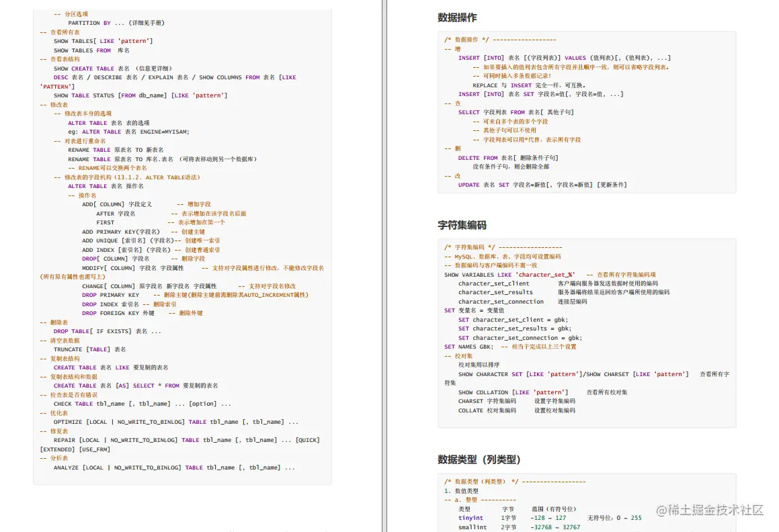The width and height of the screenshot is (779, 532).
Task: Select "DROP TABLE[ IF EXISTS] 表名"
Action: pyautogui.click(x=108, y=331)
